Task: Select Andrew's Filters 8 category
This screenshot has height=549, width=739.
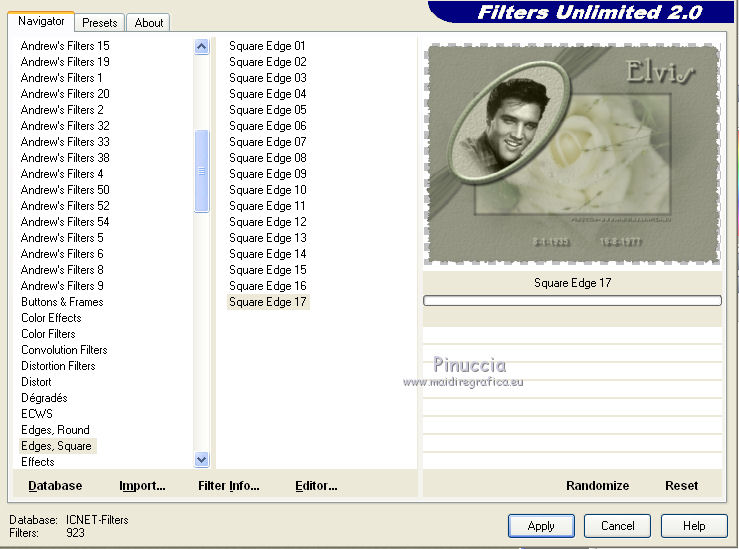Action: pyautogui.click(x=62, y=270)
